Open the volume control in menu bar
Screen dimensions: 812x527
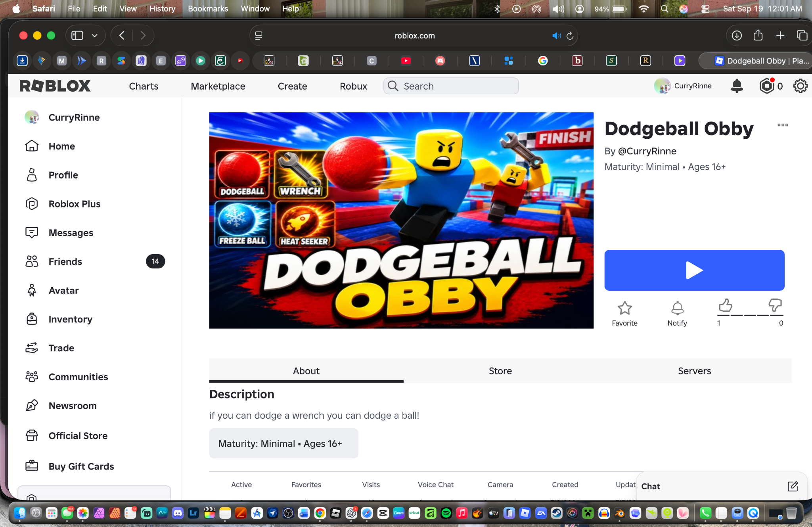point(558,9)
